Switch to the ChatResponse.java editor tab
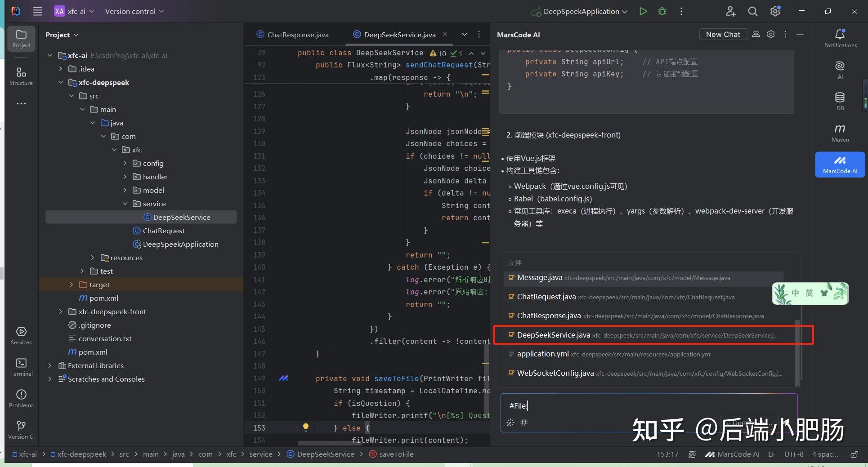This screenshot has width=868, height=467. 297,34
